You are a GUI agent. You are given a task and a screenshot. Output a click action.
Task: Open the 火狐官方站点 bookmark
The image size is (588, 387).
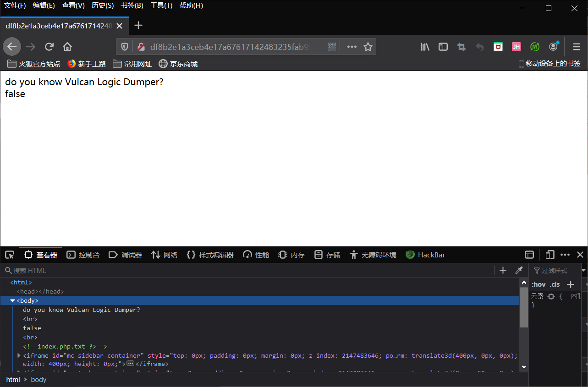tap(34, 64)
